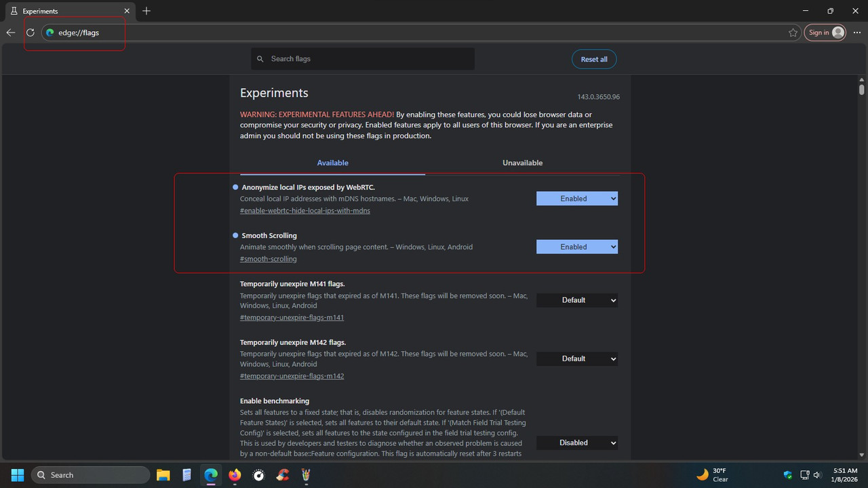Open File Explorer from taskbar
The height and width of the screenshot is (488, 868).
click(163, 475)
